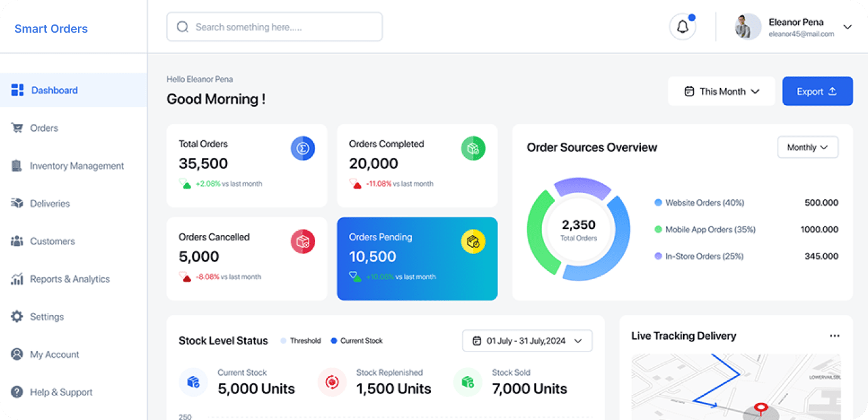
Task: Open the Monthly dropdown in Order Sources
Action: [x=808, y=147]
